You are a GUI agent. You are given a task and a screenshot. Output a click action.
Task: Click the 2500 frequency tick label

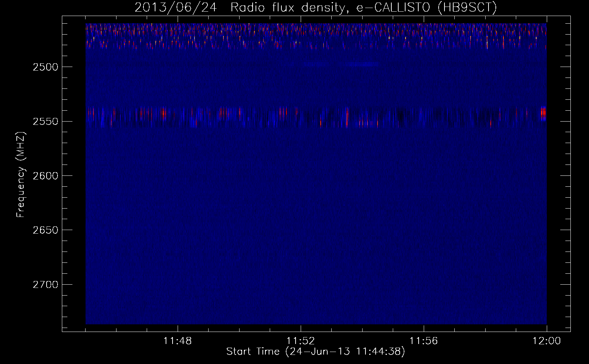[46, 67]
